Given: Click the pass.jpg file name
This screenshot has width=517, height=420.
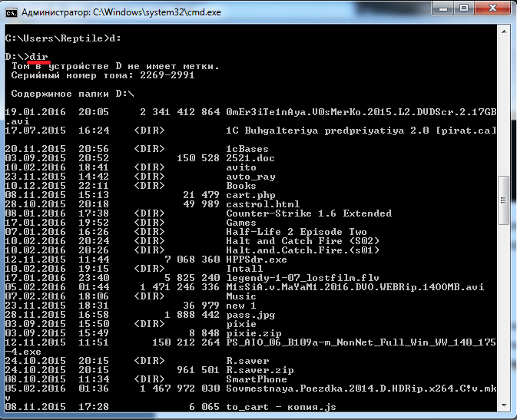Looking at the screenshot, I should (x=250, y=315).
